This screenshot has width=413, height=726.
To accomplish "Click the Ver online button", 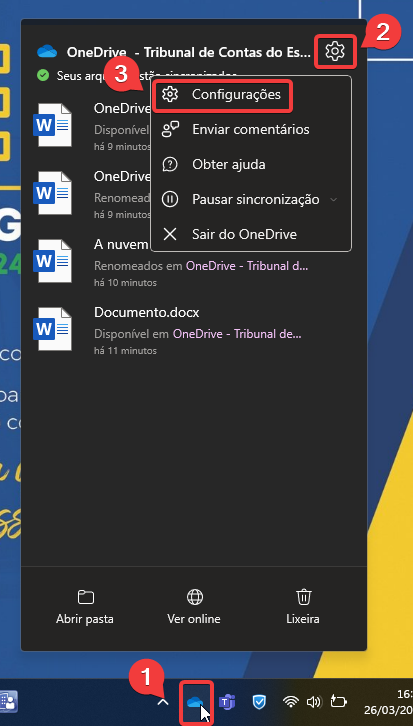I will [194, 607].
